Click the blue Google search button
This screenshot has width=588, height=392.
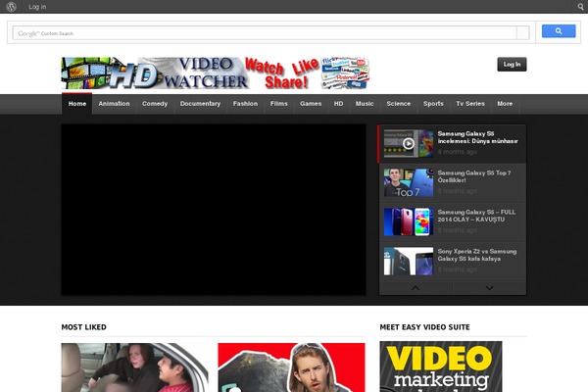pyautogui.click(x=559, y=31)
